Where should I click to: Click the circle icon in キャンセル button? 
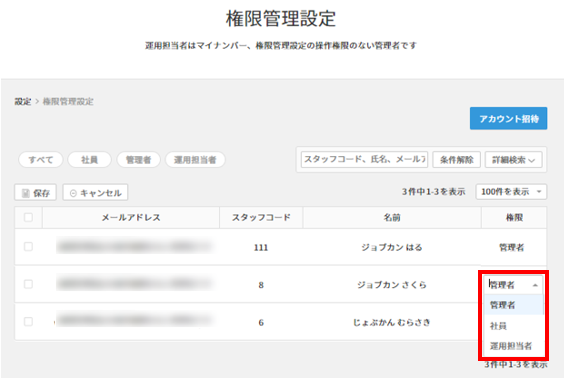[73, 193]
